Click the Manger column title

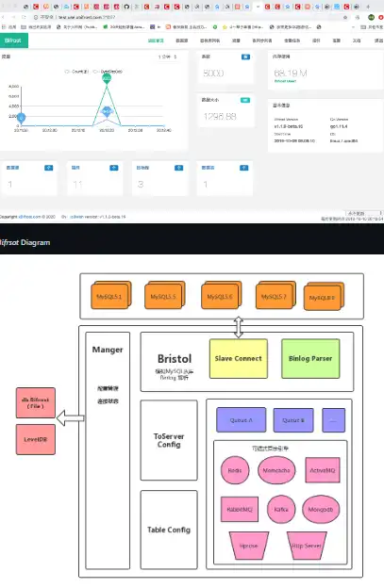pyautogui.click(x=108, y=350)
